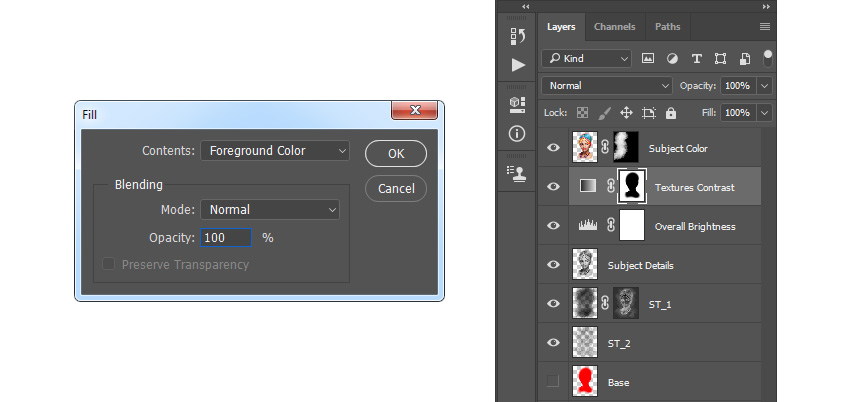
Task: Open the 3D panel icon
Action: click(x=518, y=105)
